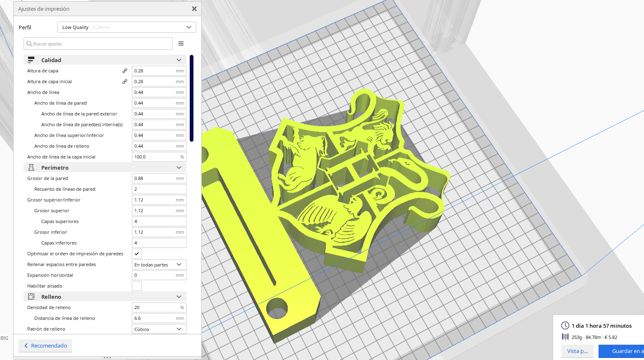This screenshot has height=360, width=644.
Task: Edit Ancho de línea de la pared exterior value
Action: click(159, 114)
